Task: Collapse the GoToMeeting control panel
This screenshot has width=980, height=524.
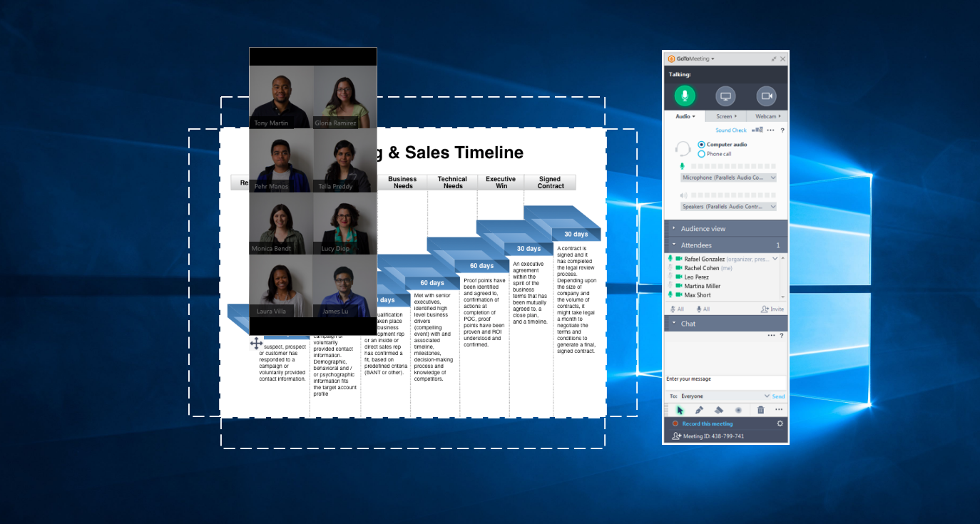Action: [774, 59]
